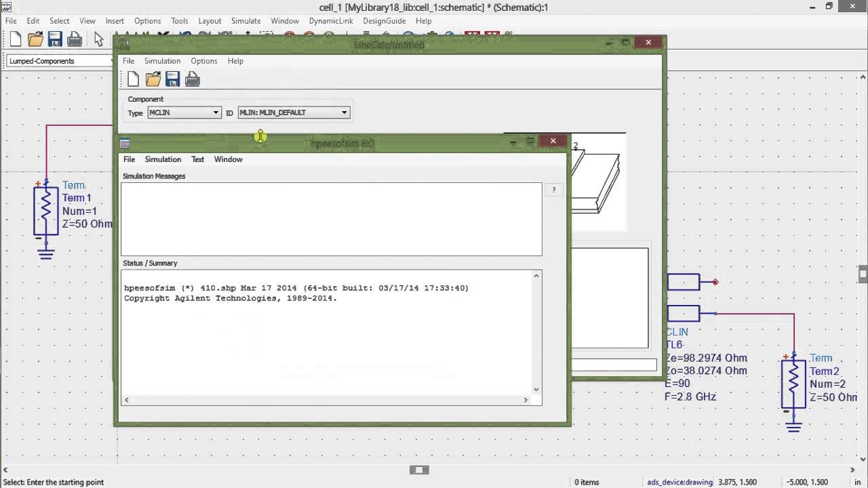Open Options menu in schematic window
The image size is (868, 488).
(147, 21)
